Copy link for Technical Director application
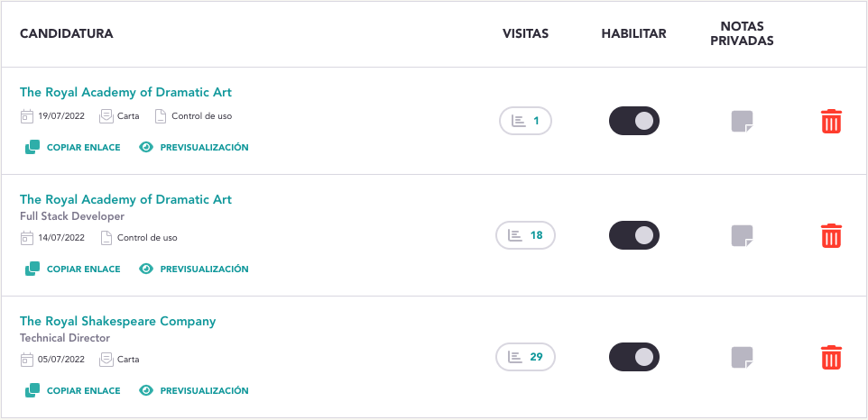The image size is (868, 420). pyautogui.click(x=72, y=391)
